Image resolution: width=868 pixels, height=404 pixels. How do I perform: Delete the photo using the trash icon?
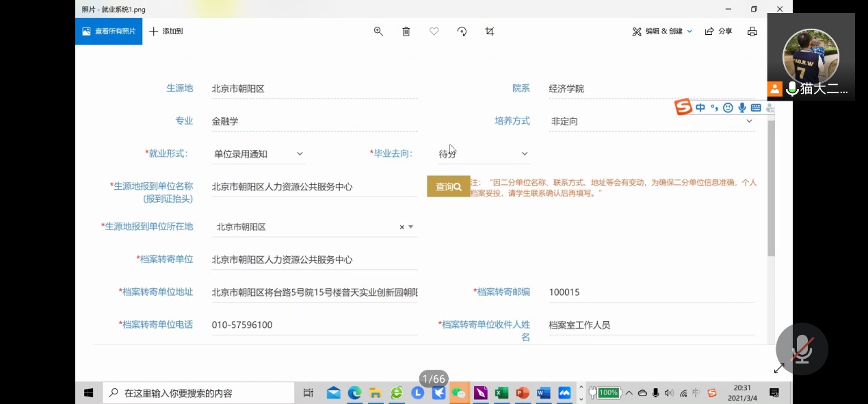[x=406, y=31]
